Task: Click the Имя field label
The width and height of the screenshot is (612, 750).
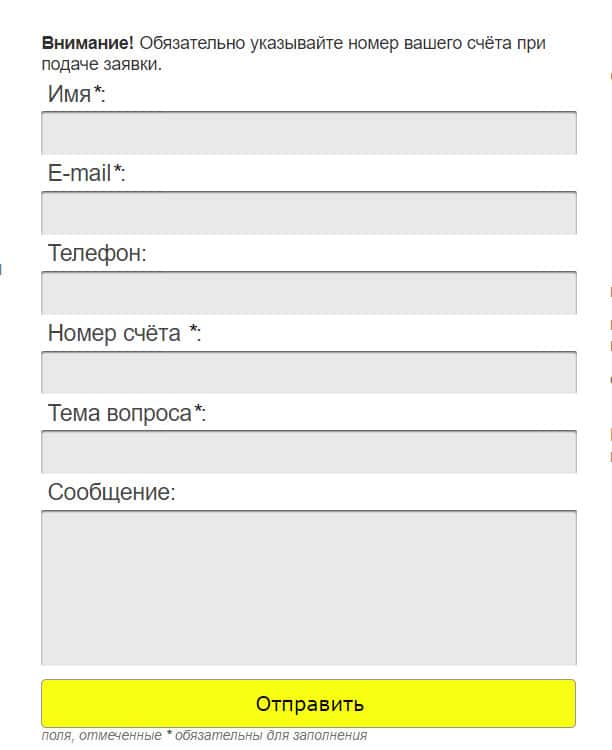Action: coord(69,95)
